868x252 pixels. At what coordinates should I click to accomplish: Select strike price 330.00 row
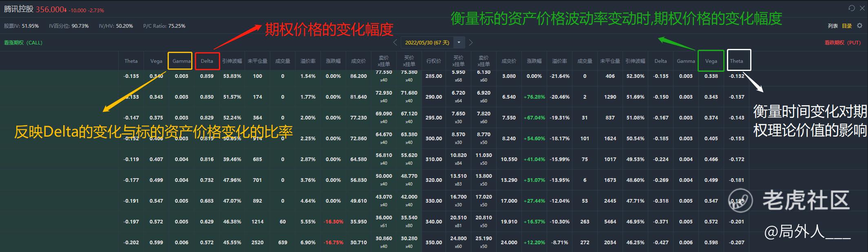tap(434, 201)
